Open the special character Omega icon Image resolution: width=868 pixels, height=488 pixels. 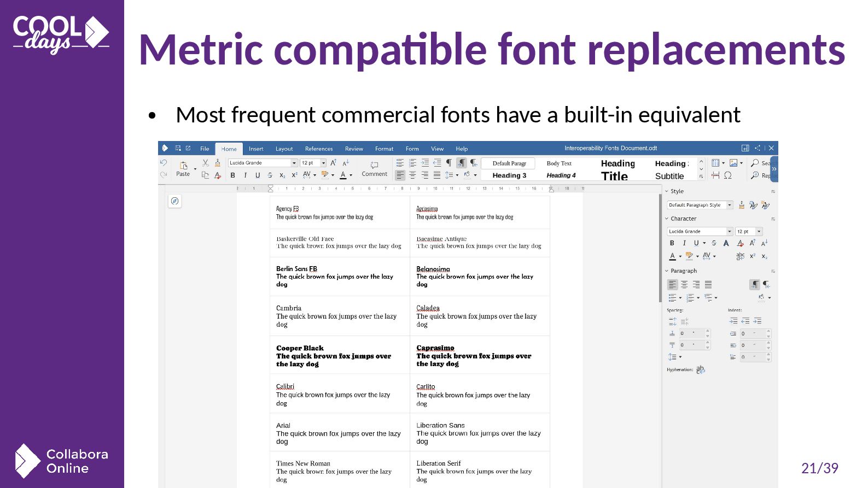click(x=728, y=175)
